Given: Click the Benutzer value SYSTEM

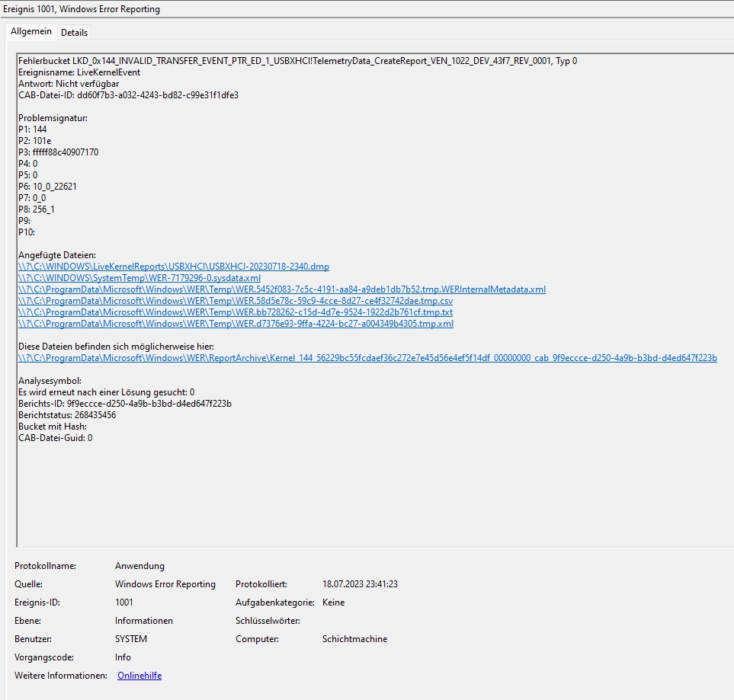Looking at the screenshot, I should point(131,639).
